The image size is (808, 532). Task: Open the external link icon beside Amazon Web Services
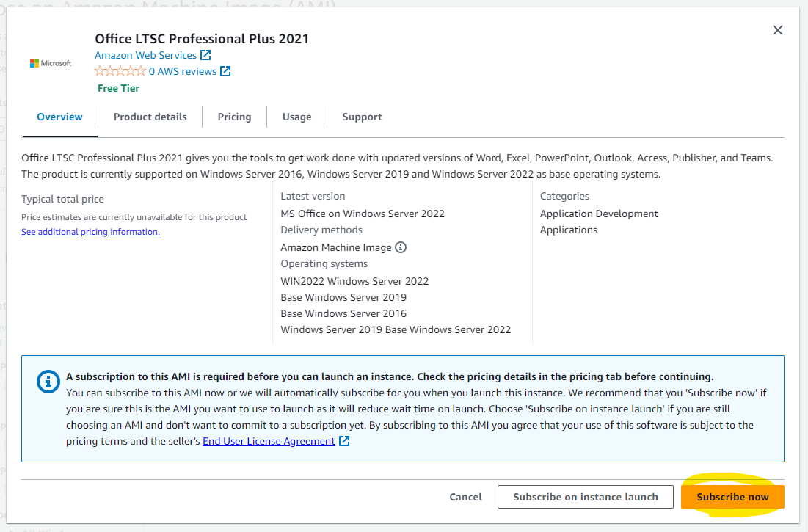pyautogui.click(x=205, y=54)
